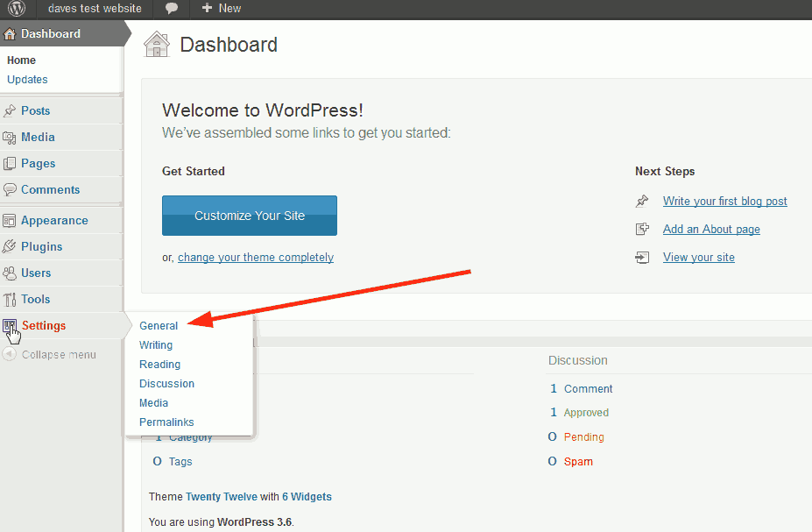Image resolution: width=812 pixels, height=532 pixels.
Task: Click the Welcome to WordPress! heading
Action: tap(263, 110)
